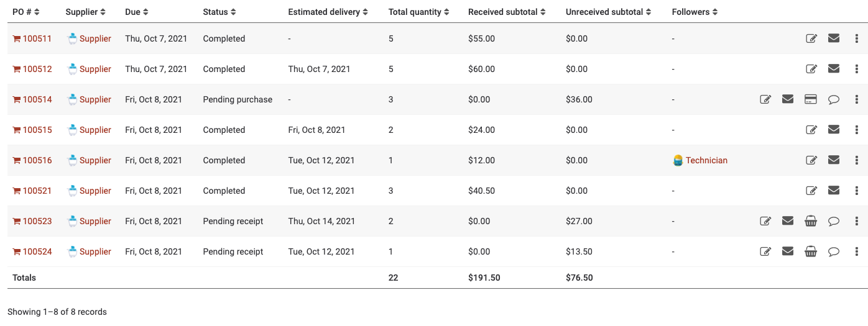Click credit card icon for PO 100514
868x326 pixels.
pos(811,99)
